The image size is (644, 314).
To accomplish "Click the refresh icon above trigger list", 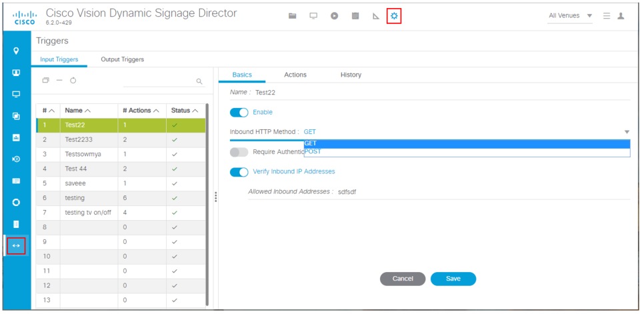I will pyautogui.click(x=73, y=81).
